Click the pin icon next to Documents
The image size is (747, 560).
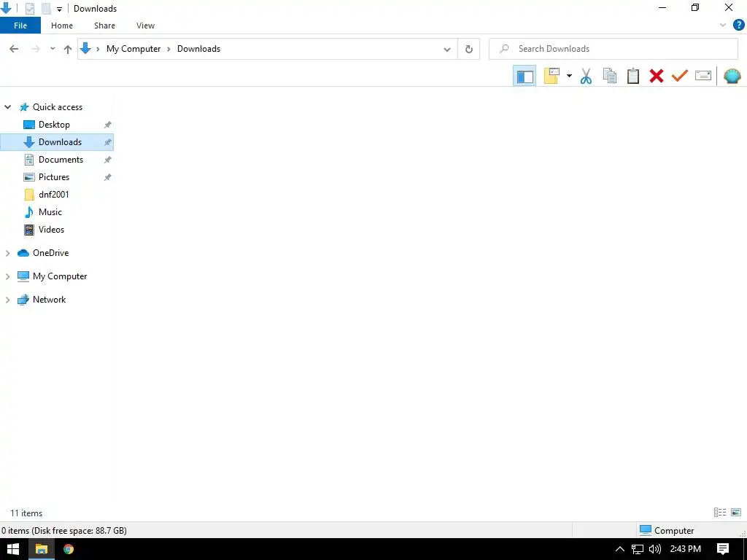tap(108, 160)
